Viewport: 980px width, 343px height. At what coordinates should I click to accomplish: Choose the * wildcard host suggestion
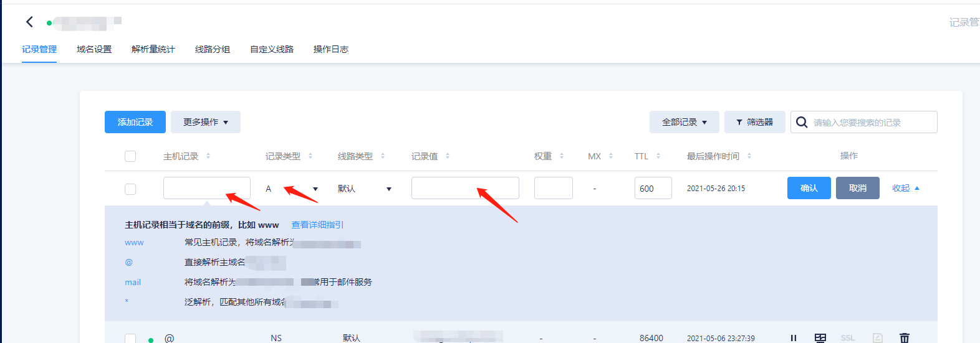tap(127, 302)
